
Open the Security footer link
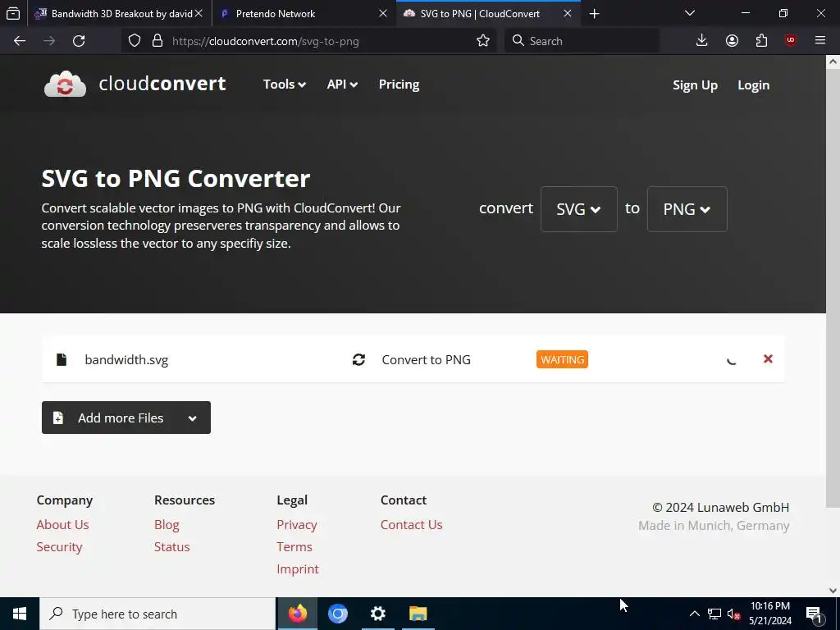click(x=59, y=546)
